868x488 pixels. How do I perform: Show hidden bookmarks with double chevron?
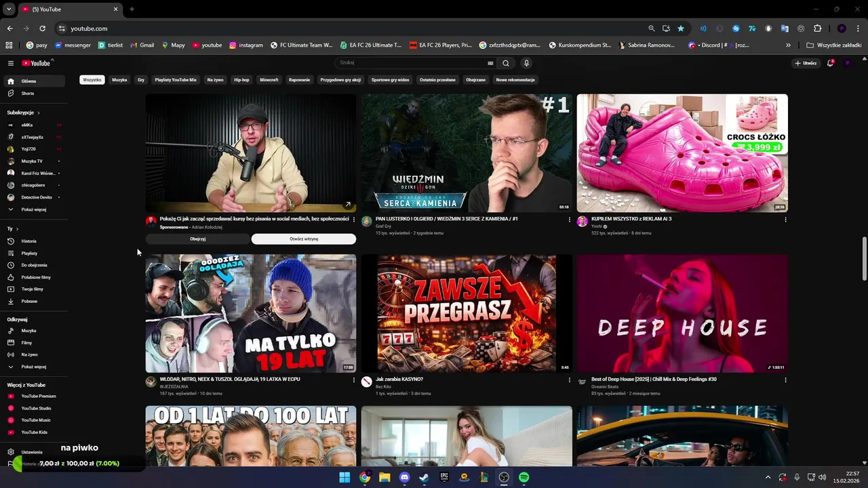[788, 45]
